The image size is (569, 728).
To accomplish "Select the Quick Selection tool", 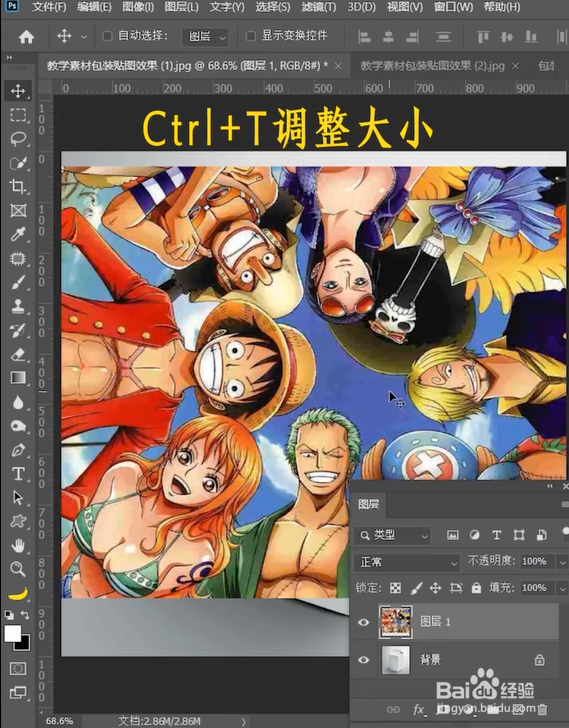I will tap(18, 163).
